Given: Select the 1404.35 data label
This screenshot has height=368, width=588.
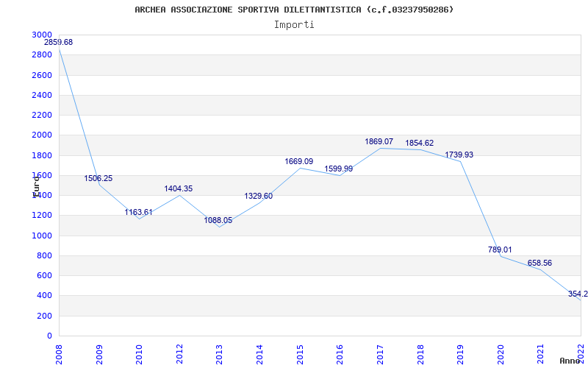Looking at the screenshot, I should [x=179, y=189].
